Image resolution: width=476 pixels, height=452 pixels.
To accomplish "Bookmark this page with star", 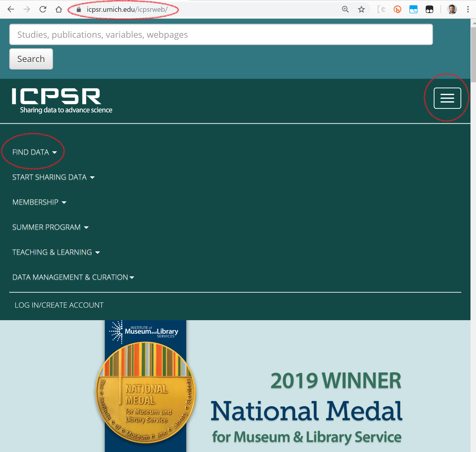I will [361, 10].
